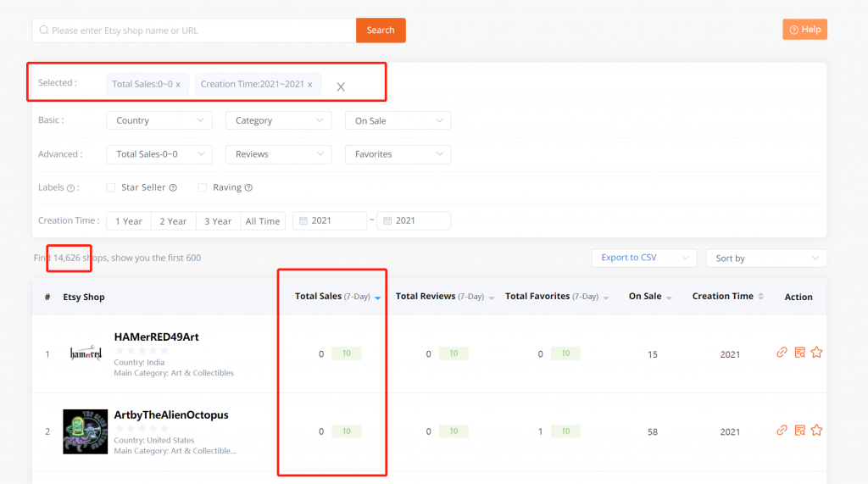The height and width of the screenshot is (484, 868).
Task: Favorite HAMerRED49Art with the star icon
Action: 816,353
